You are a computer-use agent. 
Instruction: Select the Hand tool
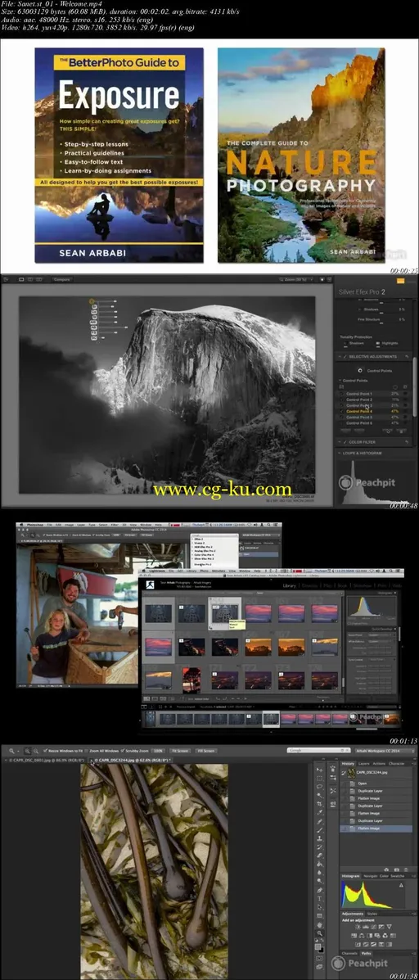pyautogui.click(x=319, y=925)
